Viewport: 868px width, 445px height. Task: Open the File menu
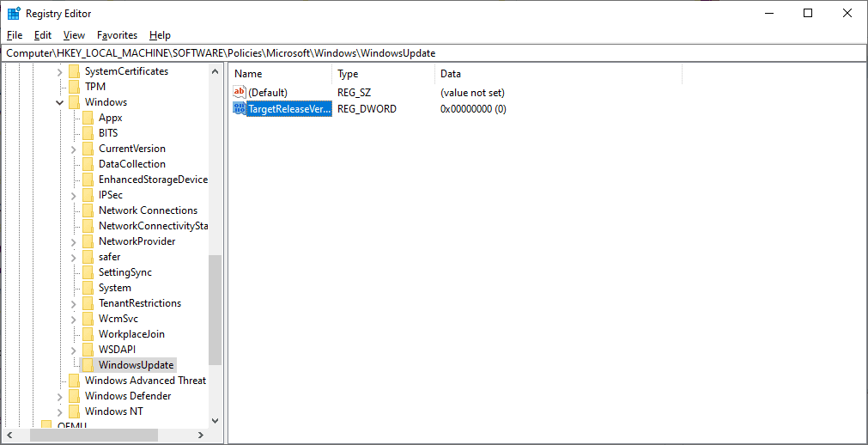click(x=15, y=35)
